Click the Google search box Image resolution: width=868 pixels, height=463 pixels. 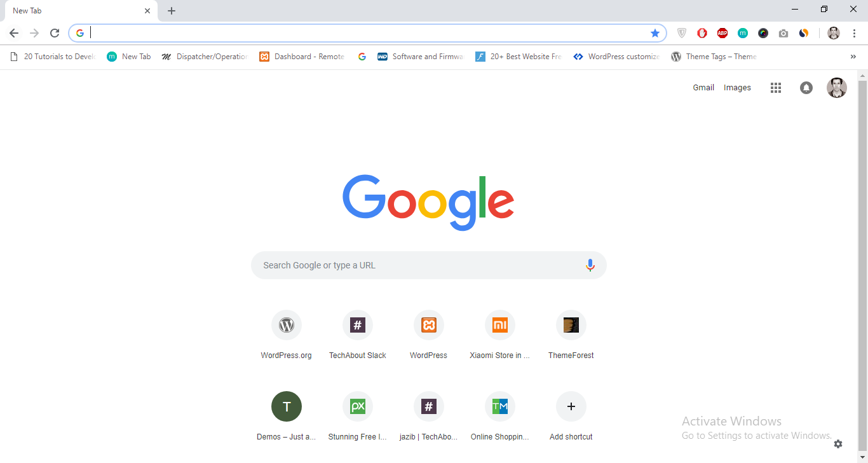coord(429,265)
